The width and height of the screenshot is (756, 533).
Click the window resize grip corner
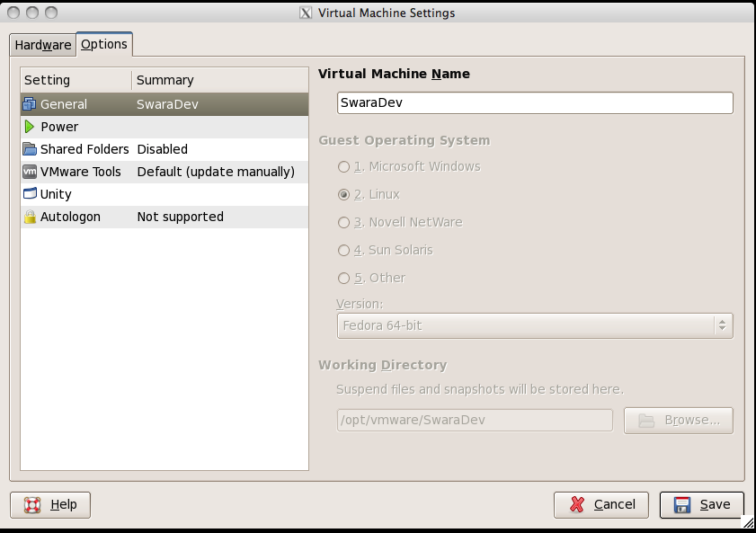click(x=748, y=521)
